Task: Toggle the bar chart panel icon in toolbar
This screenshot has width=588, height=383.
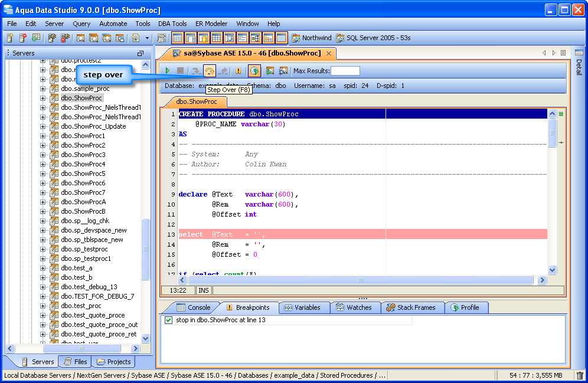Action: (268, 38)
